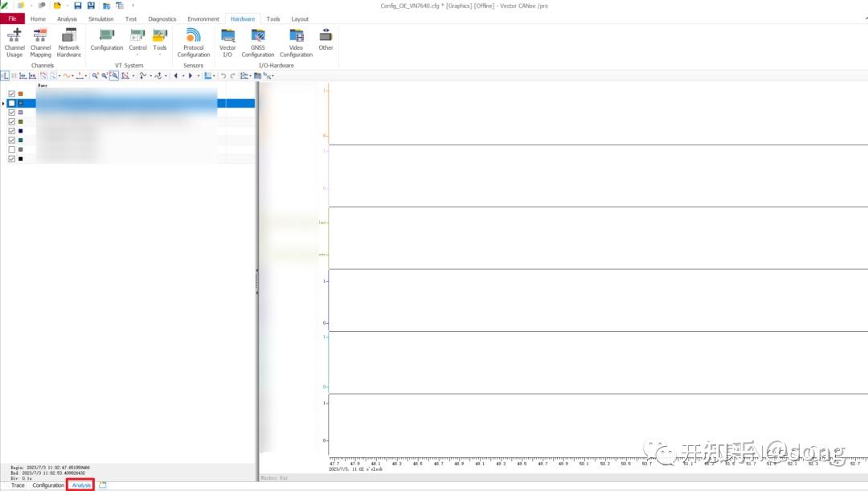Image resolution: width=868 pixels, height=491 pixels.
Task: Click the orange sine-wave curve icon
Action: click(67, 76)
